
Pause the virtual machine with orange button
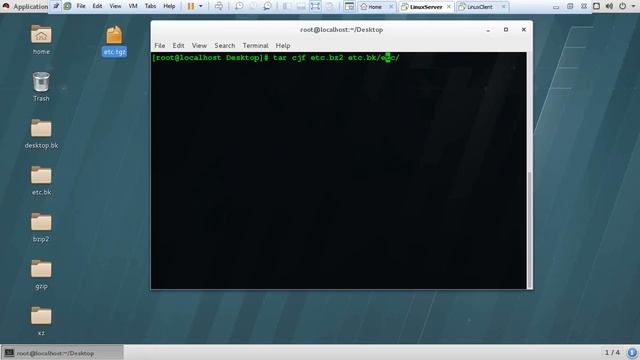tap(191, 6)
